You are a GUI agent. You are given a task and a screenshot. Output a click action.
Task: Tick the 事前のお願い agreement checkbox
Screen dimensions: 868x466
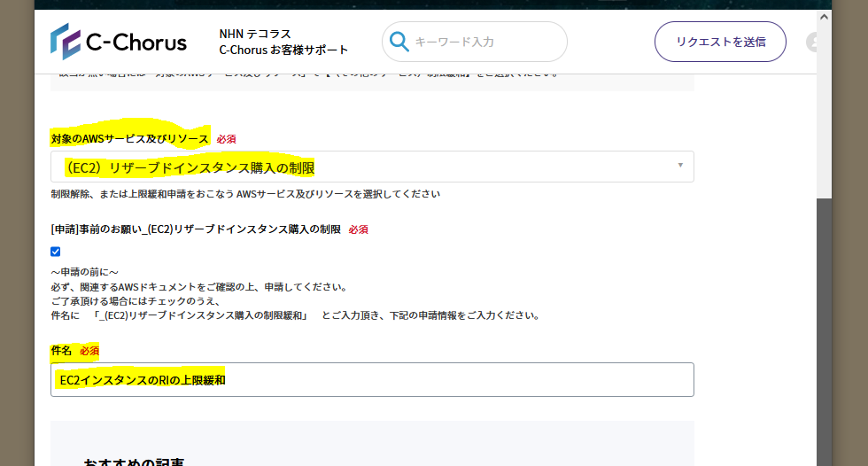pos(56,252)
